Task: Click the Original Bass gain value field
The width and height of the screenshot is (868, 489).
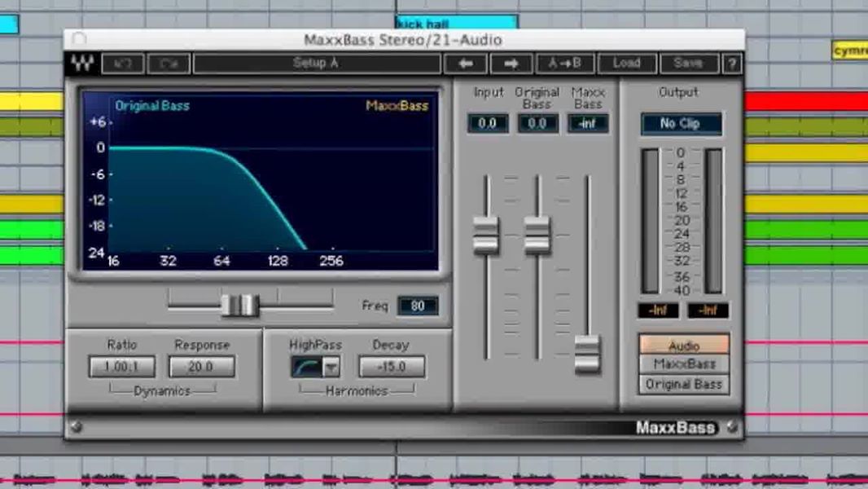Action: tap(537, 123)
